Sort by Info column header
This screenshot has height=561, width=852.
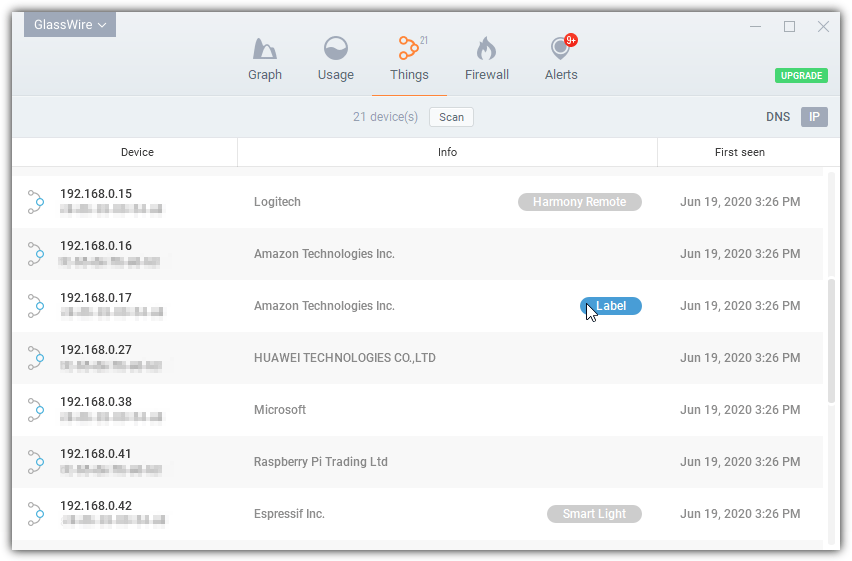point(447,152)
